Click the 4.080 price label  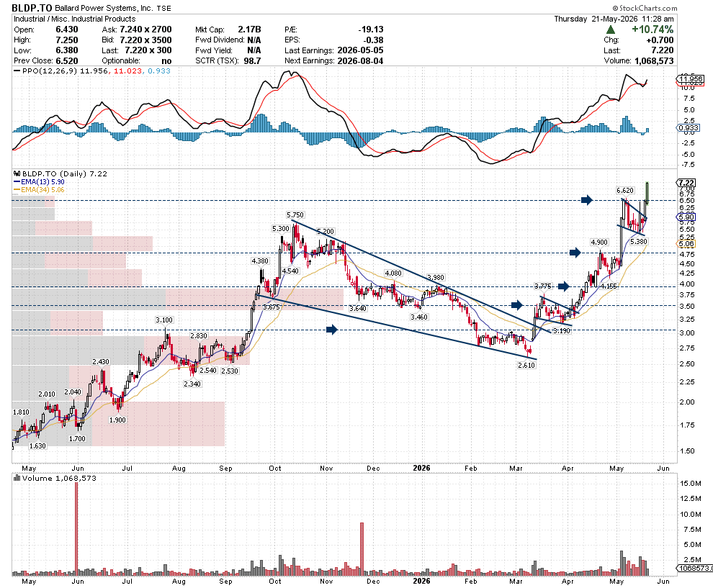pos(393,273)
